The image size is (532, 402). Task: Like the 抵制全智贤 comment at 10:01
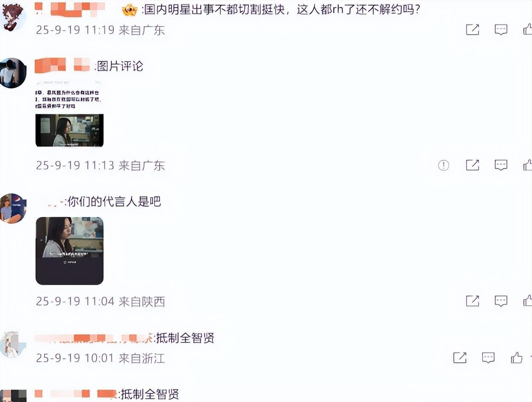pyautogui.click(x=516, y=357)
